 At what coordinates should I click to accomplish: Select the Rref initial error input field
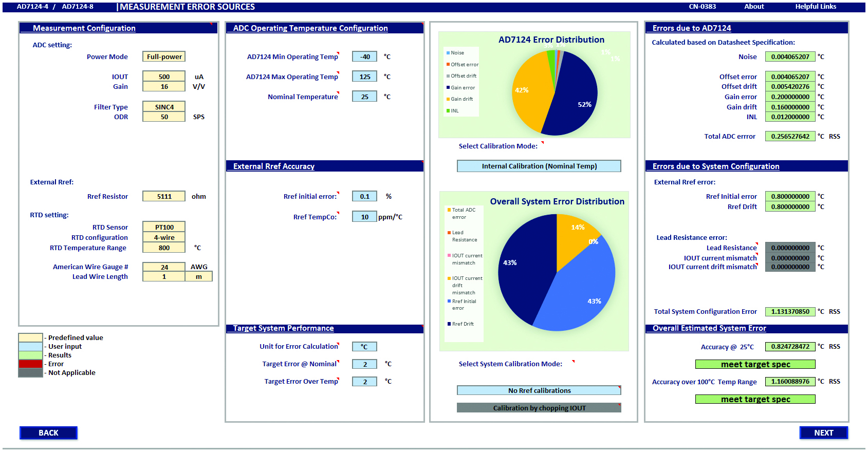point(364,196)
